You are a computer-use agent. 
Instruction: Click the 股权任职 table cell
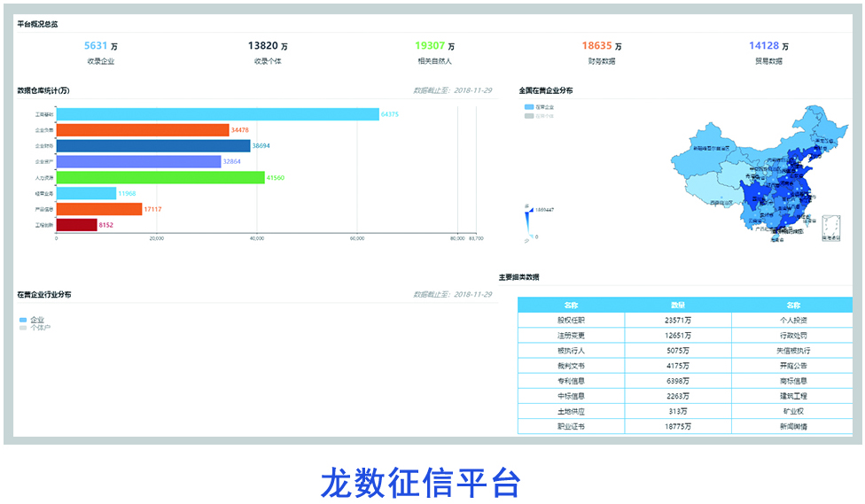point(571,320)
